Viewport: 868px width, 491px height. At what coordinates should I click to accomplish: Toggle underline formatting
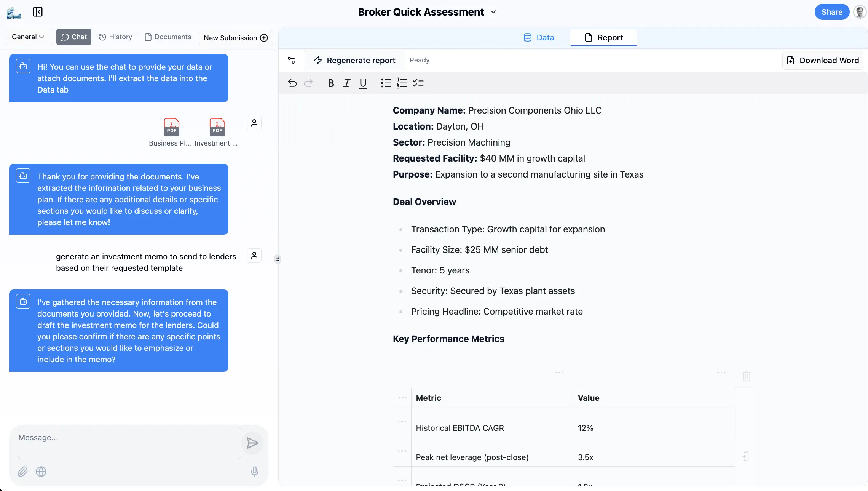click(x=363, y=83)
